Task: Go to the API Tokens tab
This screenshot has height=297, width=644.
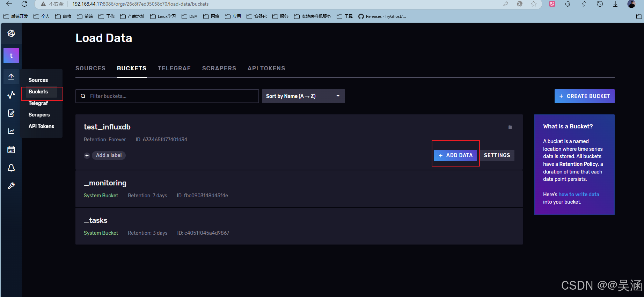Action: click(x=266, y=68)
